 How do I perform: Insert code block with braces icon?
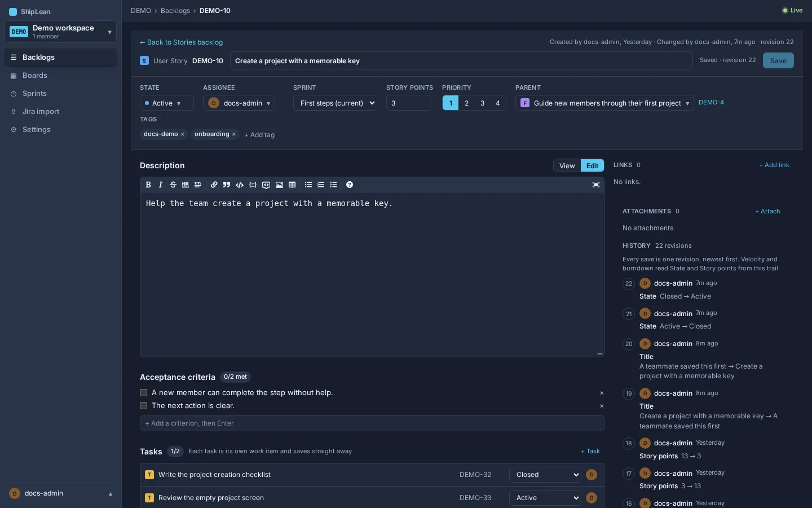point(253,185)
